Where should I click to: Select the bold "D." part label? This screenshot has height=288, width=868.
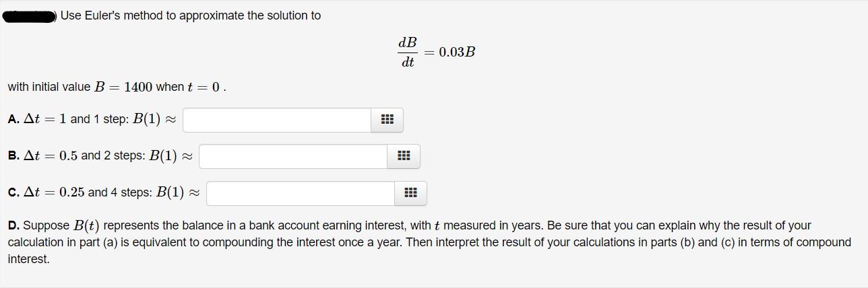pos(13,225)
